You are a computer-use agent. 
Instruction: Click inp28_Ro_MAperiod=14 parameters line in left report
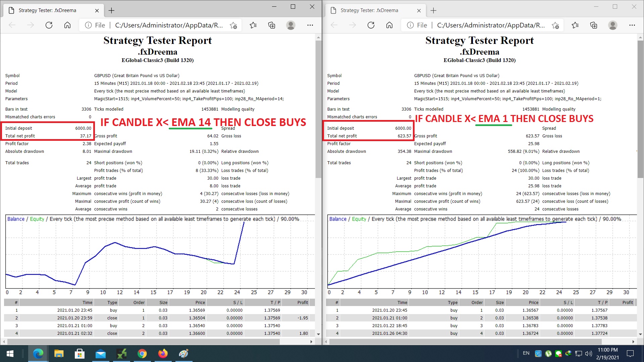[189, 99]
